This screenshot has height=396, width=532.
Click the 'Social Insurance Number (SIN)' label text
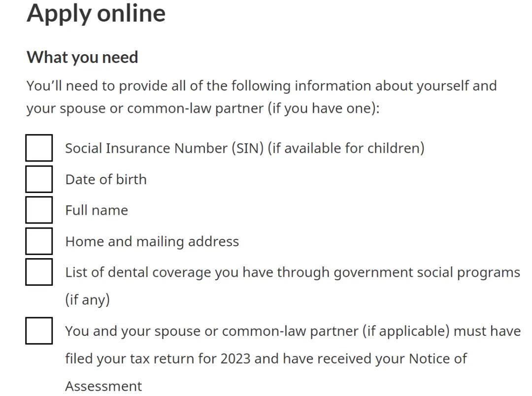pyautogui.click(x=165, y=148)
